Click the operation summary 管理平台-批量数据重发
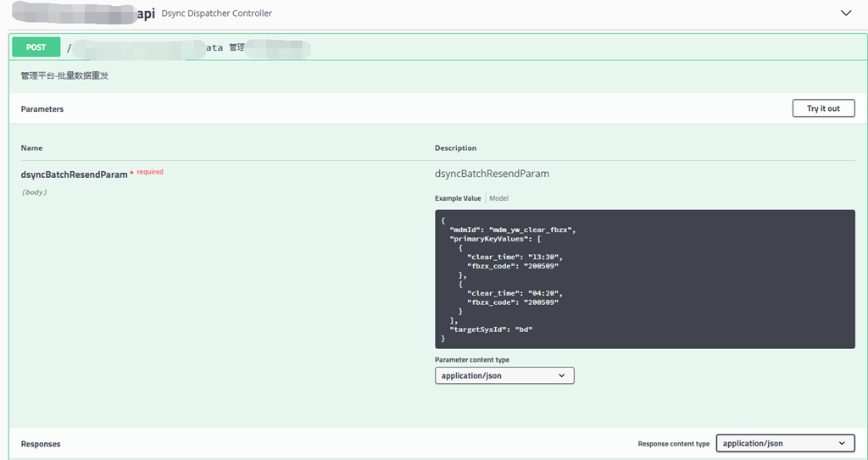This screenshot has height=460, width=868. coord(64,75)
